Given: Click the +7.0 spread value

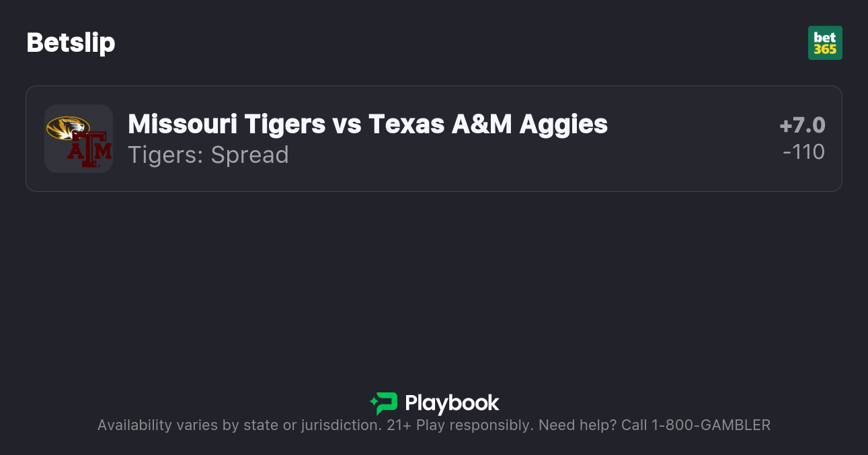Looking at the screenshot, I should point(802,125).
